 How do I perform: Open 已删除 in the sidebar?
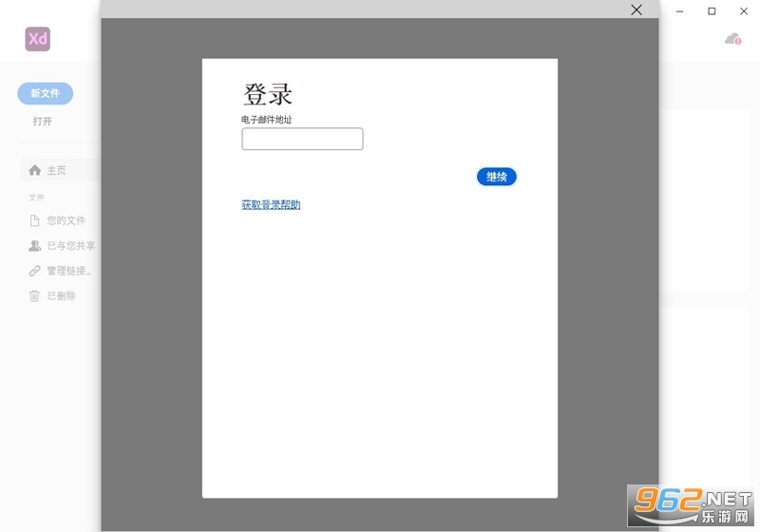click(52, 296)
